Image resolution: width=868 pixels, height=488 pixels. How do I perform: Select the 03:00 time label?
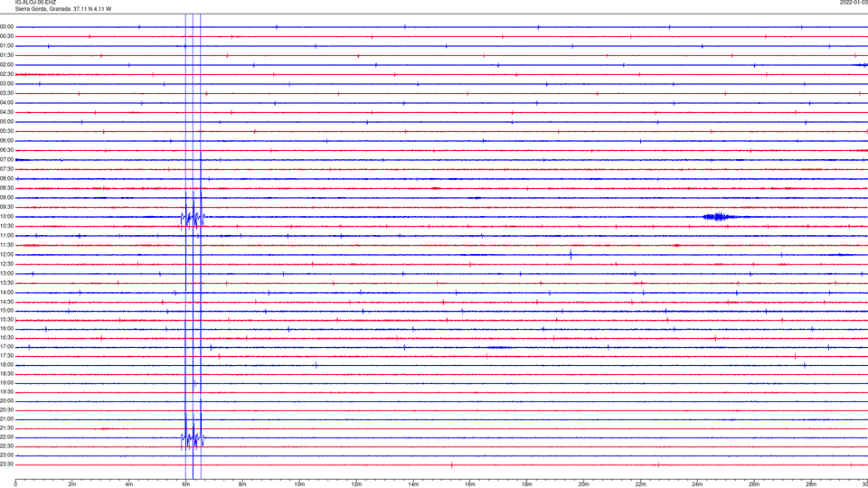pos(7,83)
